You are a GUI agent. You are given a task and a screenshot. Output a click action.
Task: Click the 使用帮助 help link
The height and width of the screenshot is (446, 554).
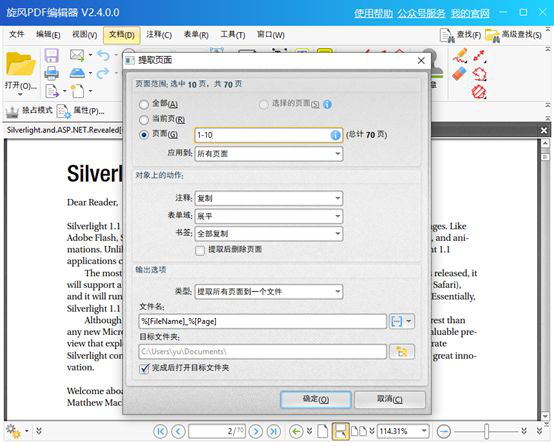coord(373,13)
